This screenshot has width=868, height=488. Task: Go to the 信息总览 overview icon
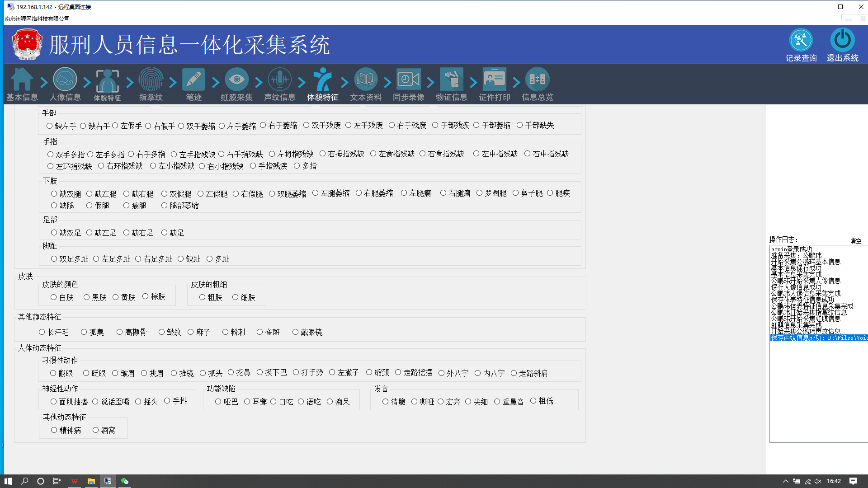pyautogui.click(x=537, y=80)
